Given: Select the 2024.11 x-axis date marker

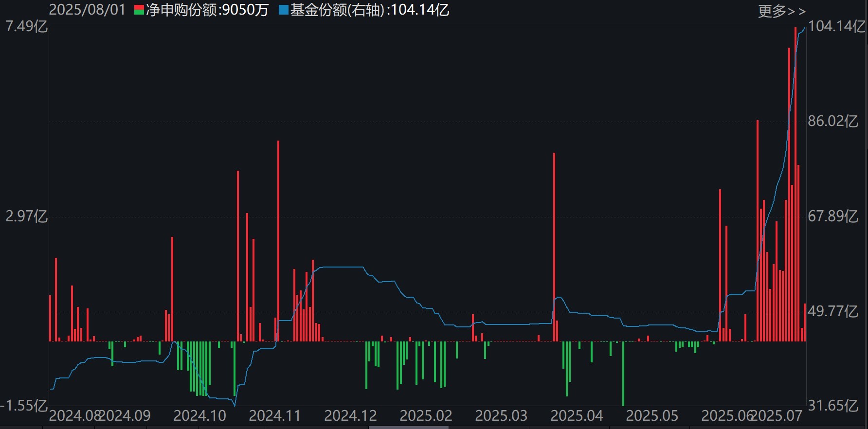Looking at the screenshot, I should [x=275, y=416].
